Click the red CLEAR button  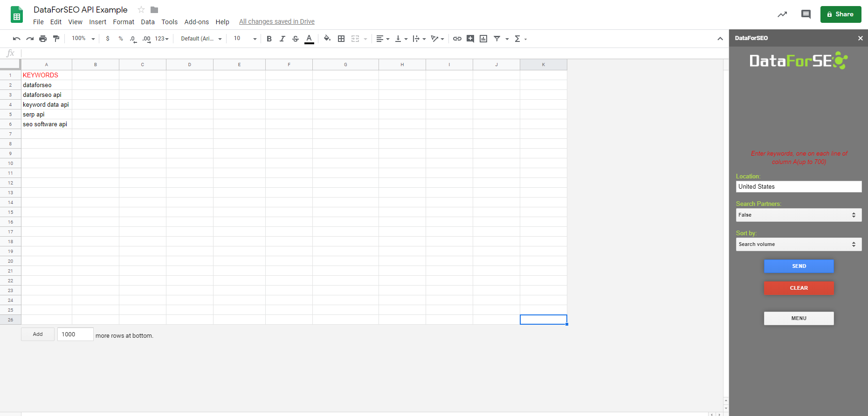coord(799,288)
